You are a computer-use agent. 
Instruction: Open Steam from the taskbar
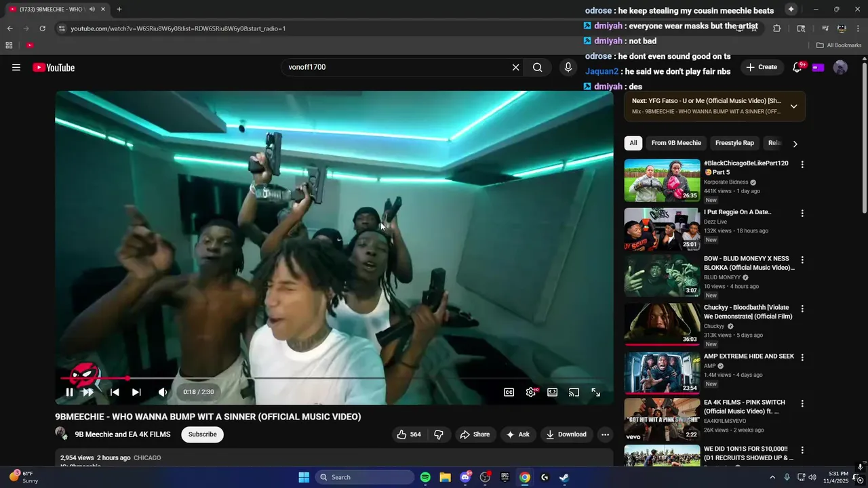pyautogui.click(x=564, y=477)
